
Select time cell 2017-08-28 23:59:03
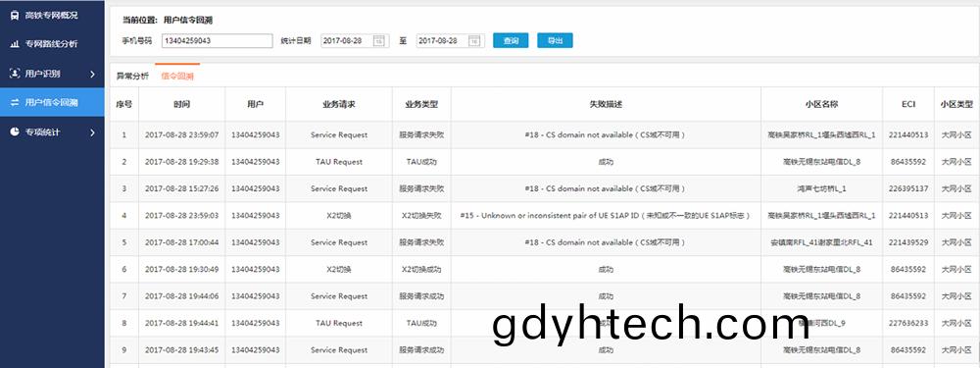pos(182,216)
